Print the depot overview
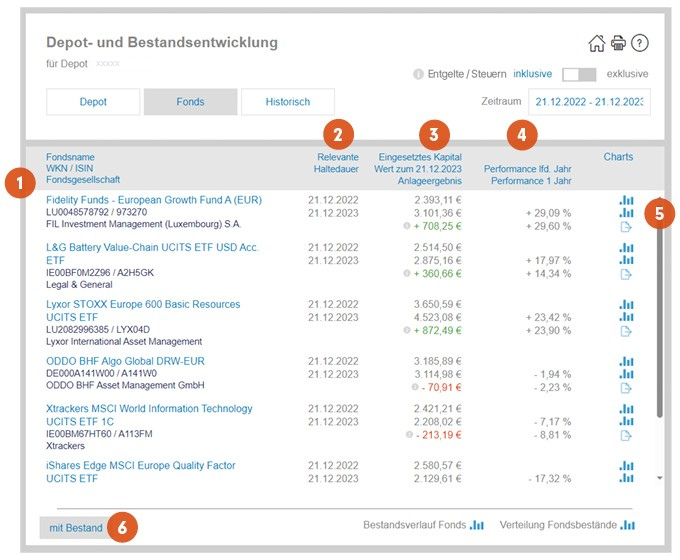This screenshot has height=560, width=680. [x=618, y=43]
